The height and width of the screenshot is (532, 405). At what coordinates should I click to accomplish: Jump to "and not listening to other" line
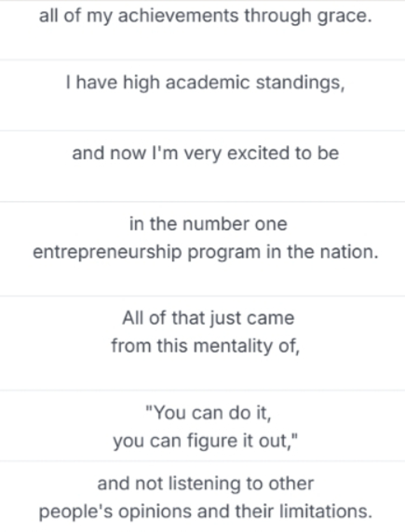pyautogui.click(x=205, y=484)
